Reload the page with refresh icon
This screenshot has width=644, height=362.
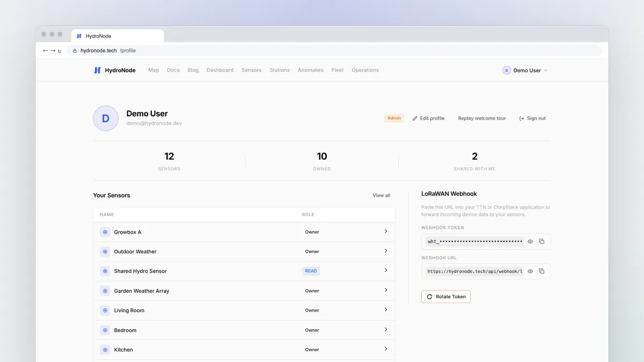[60, 51]
